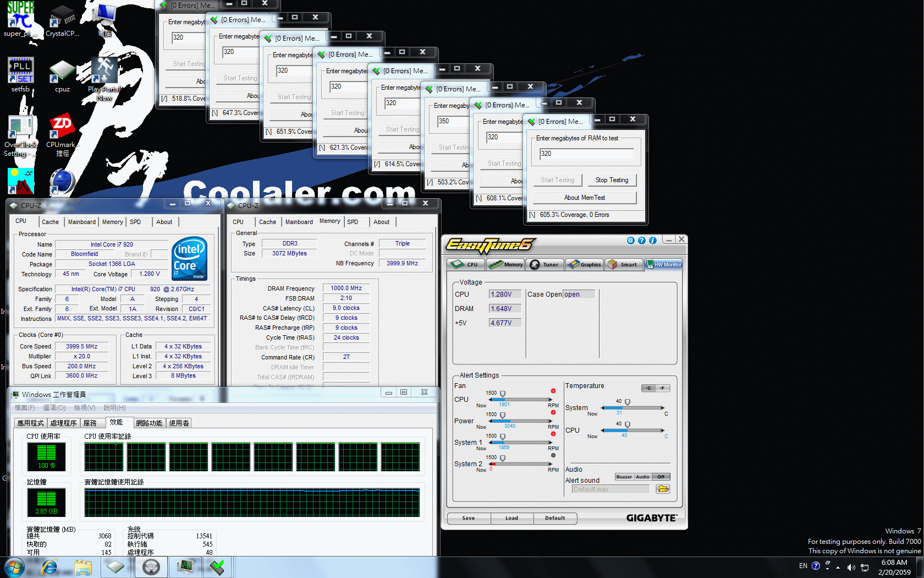Screen dimensions: 924x578
Task: Click the EasyTune6 info 'i' icon
Action: pyautogui.click(x=653, y=241)
